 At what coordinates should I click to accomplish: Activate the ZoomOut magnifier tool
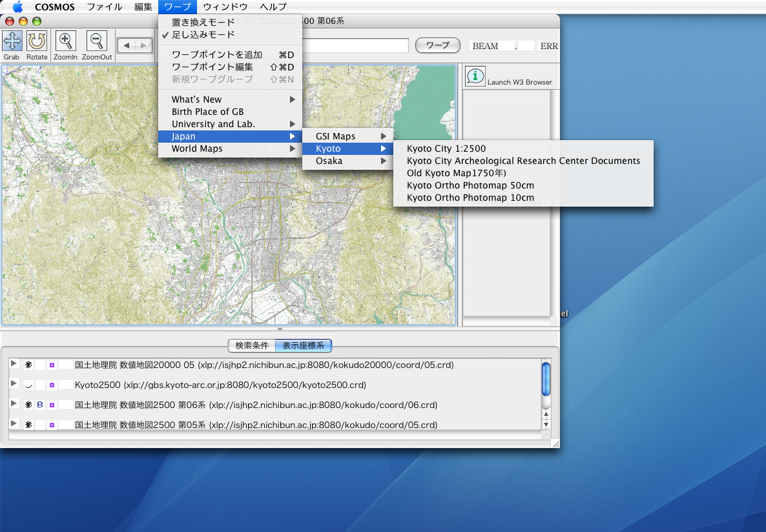coord(97,42)
